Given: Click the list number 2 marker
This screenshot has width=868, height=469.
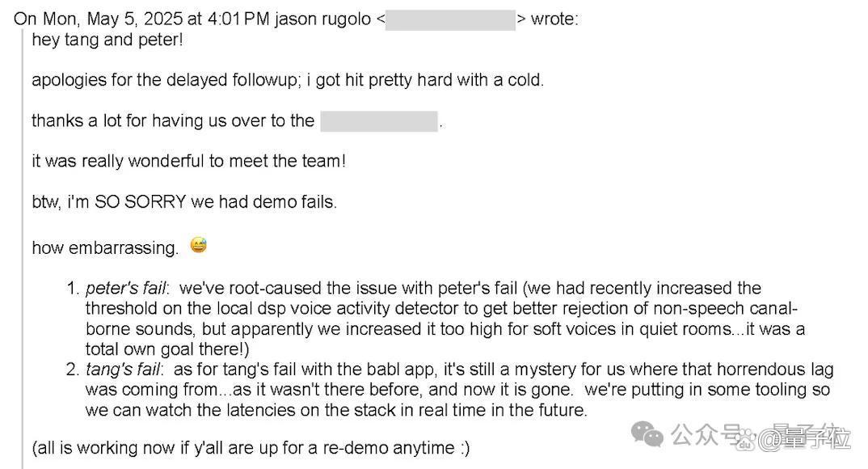Looking at the screenshot, I should 73,370.
